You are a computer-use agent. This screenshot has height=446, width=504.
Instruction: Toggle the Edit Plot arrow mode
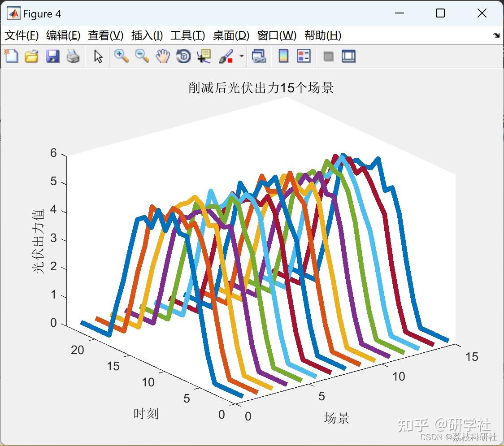coord(97,56)
